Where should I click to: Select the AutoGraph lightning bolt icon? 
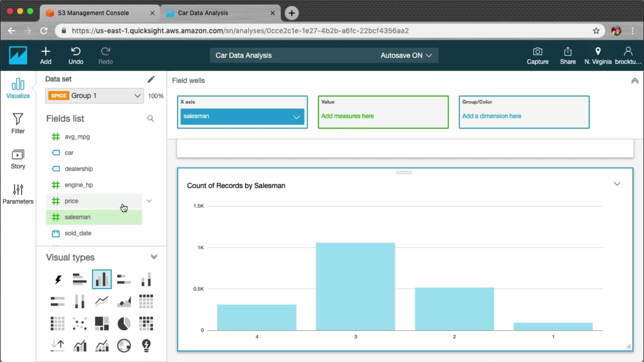click(x=58, y=279)
